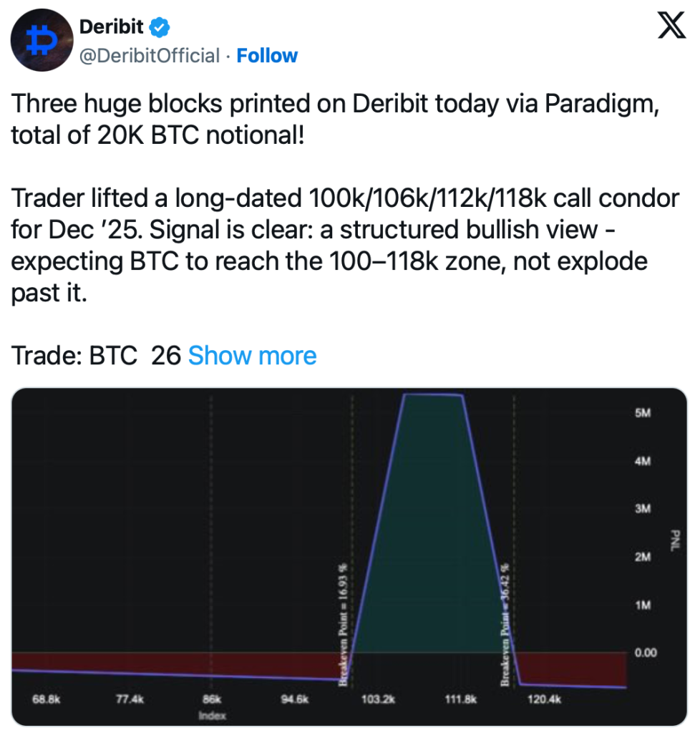This screenshot has width=700, height=733.
Task: Expand the tweet with Show more
Action: point(252,356)
